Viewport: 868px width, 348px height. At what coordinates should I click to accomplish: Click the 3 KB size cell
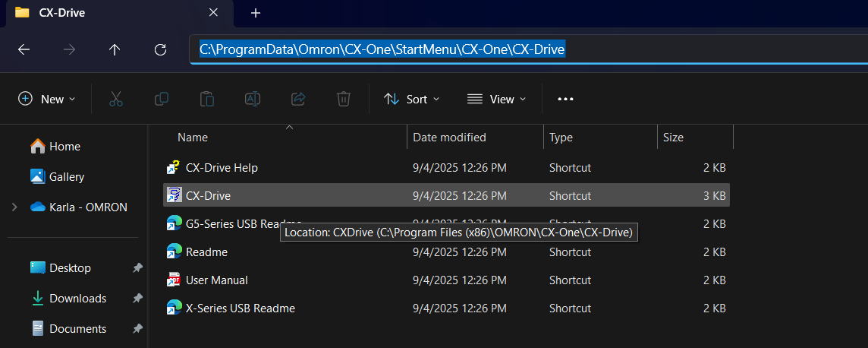(x=714, y=195)
